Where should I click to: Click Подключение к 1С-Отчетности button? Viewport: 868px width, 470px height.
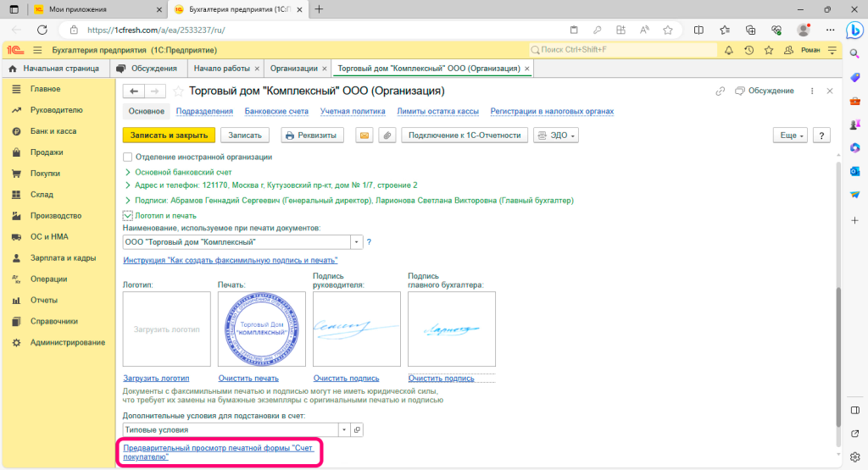pos(465,135)
